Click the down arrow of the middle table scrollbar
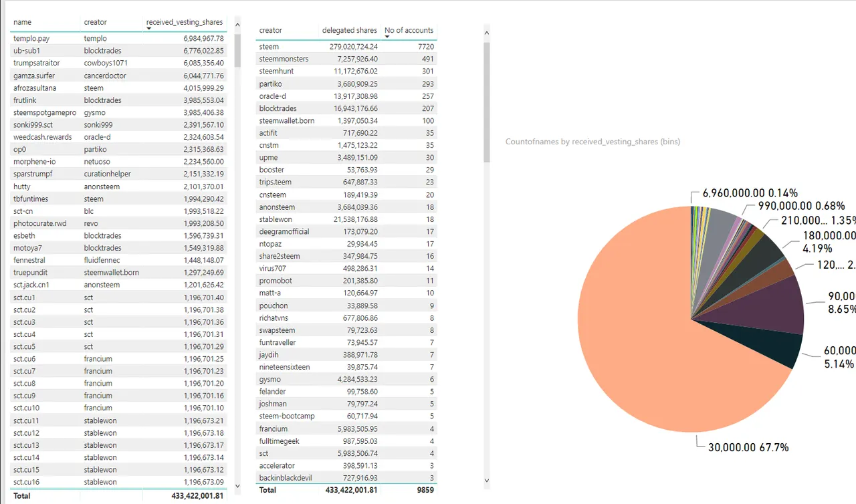 pyautogui.click(x=486, y=480)
